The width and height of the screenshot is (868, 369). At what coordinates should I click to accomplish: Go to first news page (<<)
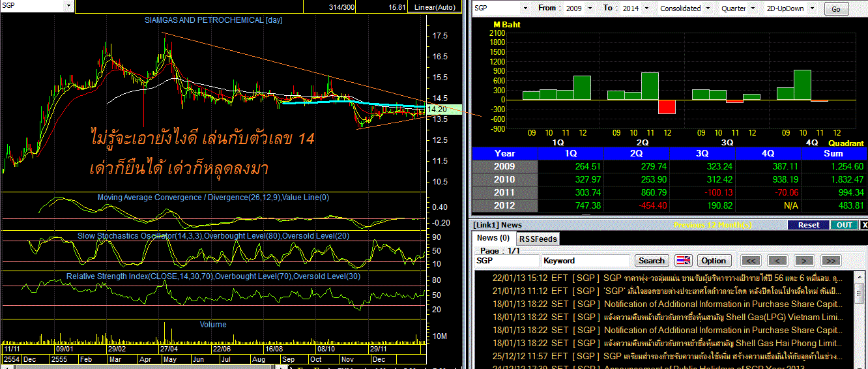(751, 260)
